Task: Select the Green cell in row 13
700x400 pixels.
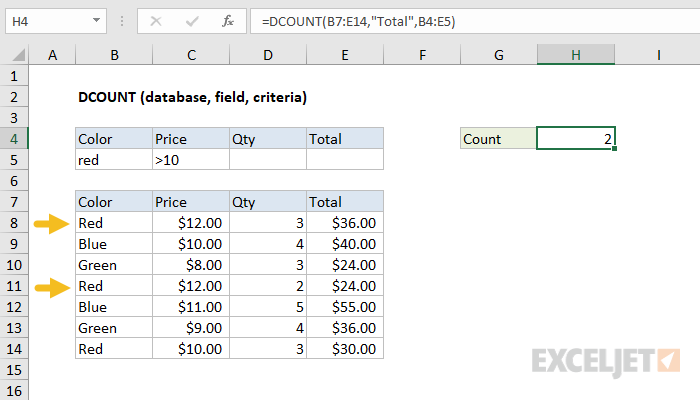Action: pos(114,328)
